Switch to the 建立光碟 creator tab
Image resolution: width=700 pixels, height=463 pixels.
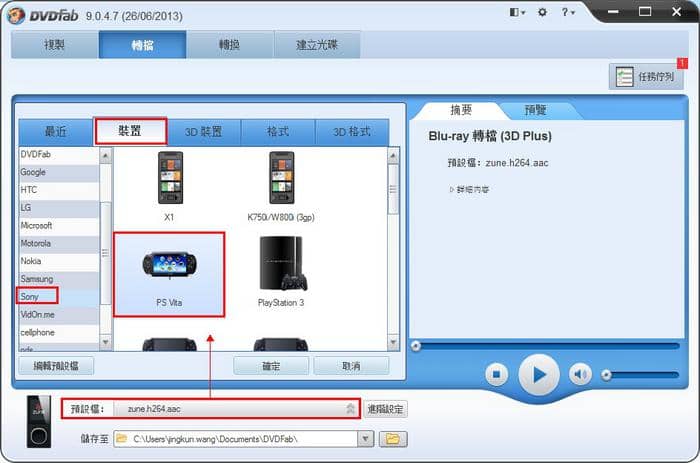(x=317, y=45)
